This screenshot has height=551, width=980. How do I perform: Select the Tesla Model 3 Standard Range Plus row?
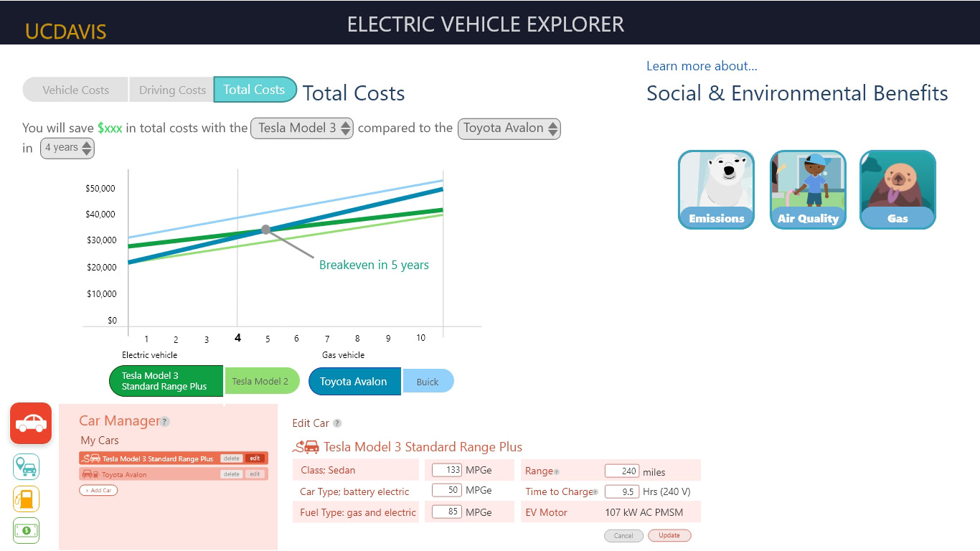pos(173,458)
